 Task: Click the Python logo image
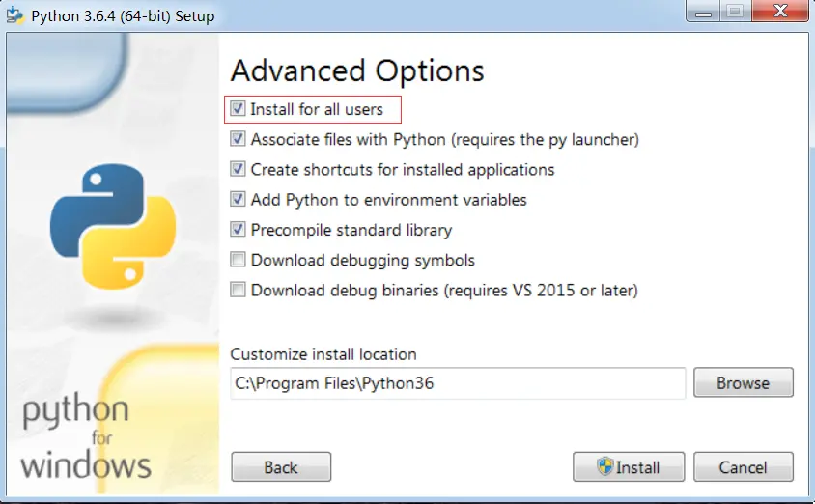pyautogui.click(x=113, y=226)
